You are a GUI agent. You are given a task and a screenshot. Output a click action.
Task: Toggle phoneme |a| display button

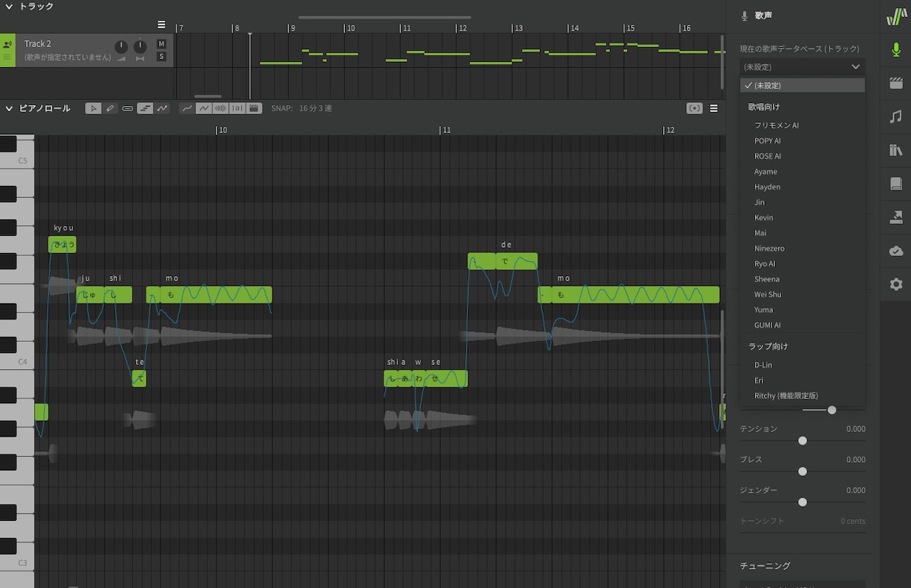(x=237, y=108)
